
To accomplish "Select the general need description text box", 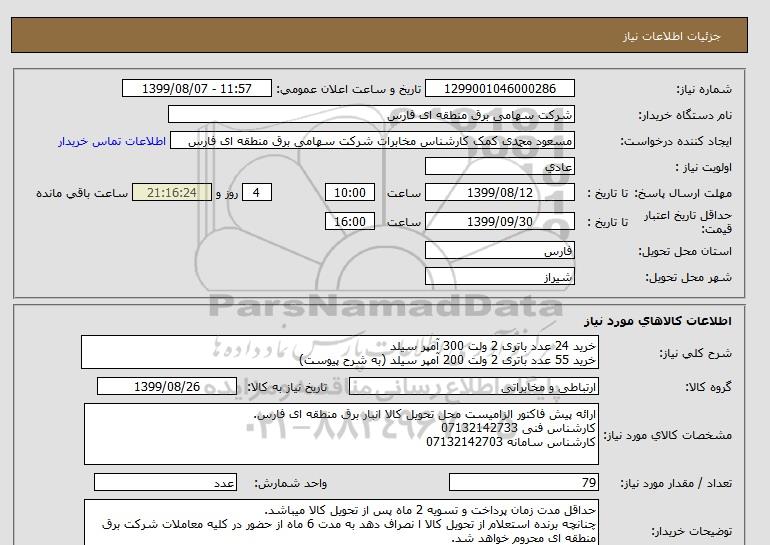I will coord(340,353).
